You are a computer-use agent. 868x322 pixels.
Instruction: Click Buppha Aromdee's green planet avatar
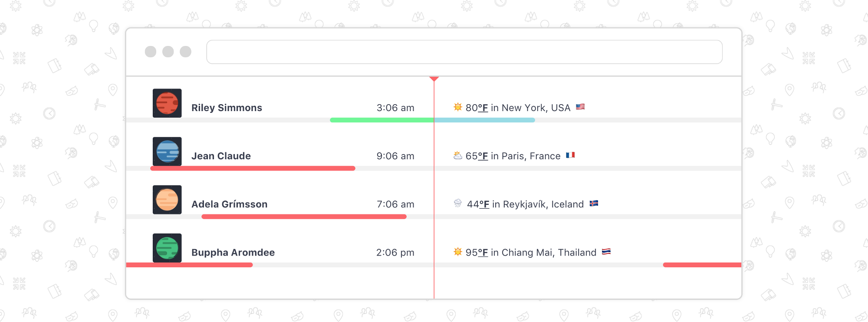[167, 248]
